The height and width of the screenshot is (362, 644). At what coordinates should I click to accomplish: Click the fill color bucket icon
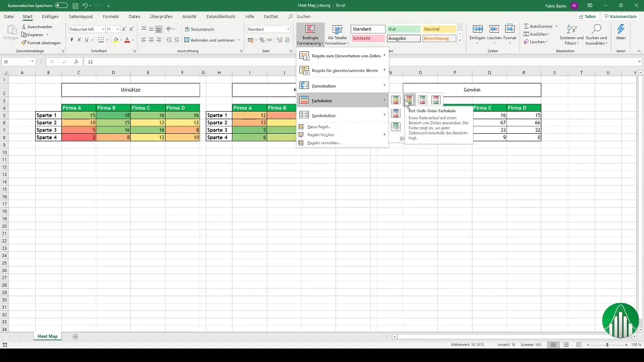(x=116, y=40)
